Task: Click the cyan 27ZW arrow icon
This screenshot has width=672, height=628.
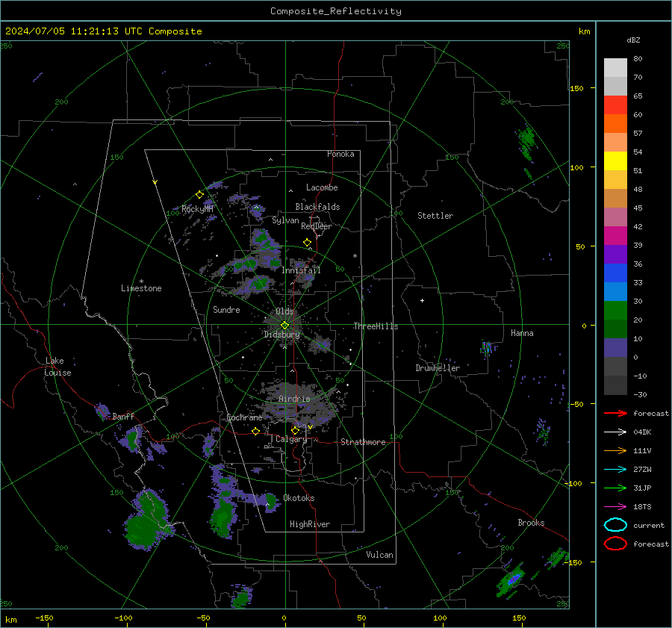Action: pos(615,470)
